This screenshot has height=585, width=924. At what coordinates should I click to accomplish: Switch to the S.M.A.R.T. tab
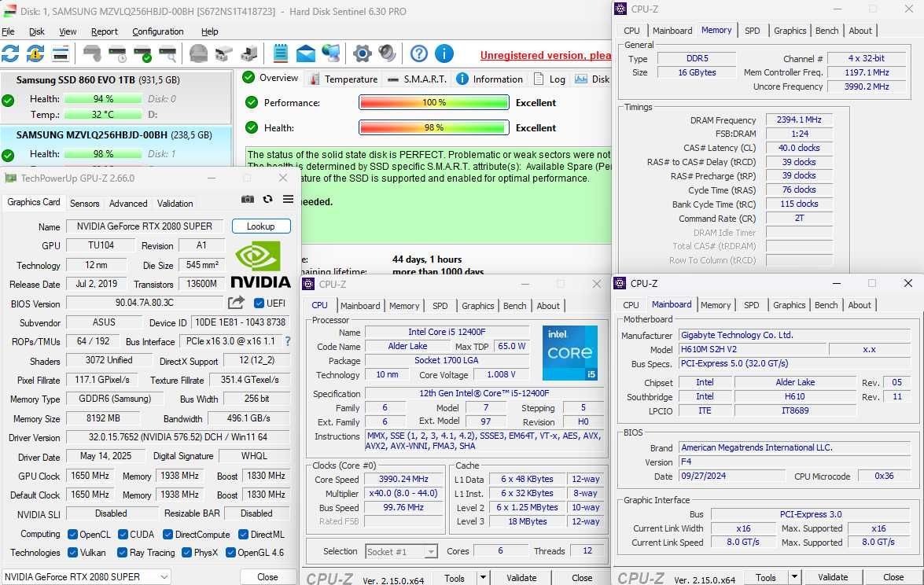coord(418,79)
